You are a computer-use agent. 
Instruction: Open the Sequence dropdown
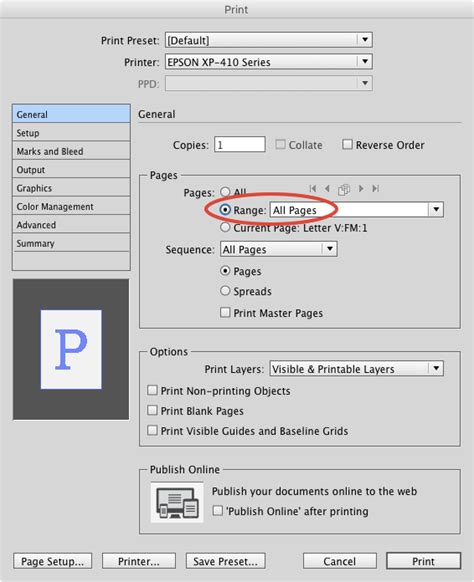(x=279, y=249)
